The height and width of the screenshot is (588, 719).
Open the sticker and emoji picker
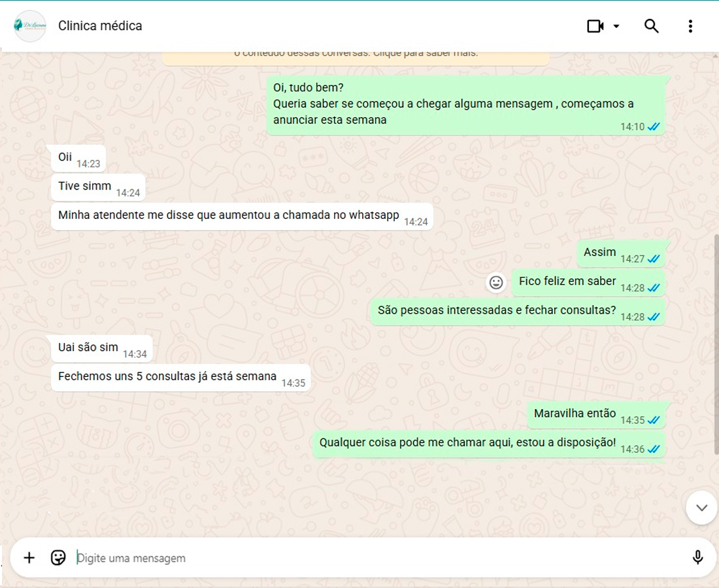click(x=58, y=557)
